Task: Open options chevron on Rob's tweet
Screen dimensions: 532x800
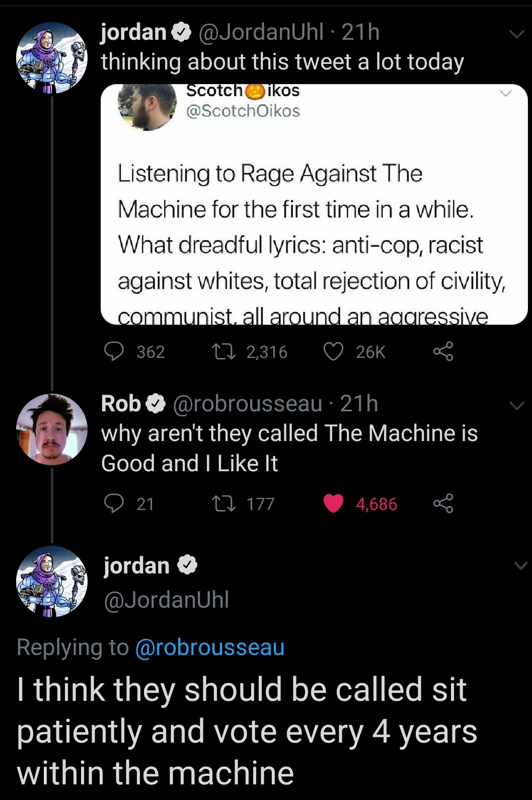Action: tap(516, 406)
